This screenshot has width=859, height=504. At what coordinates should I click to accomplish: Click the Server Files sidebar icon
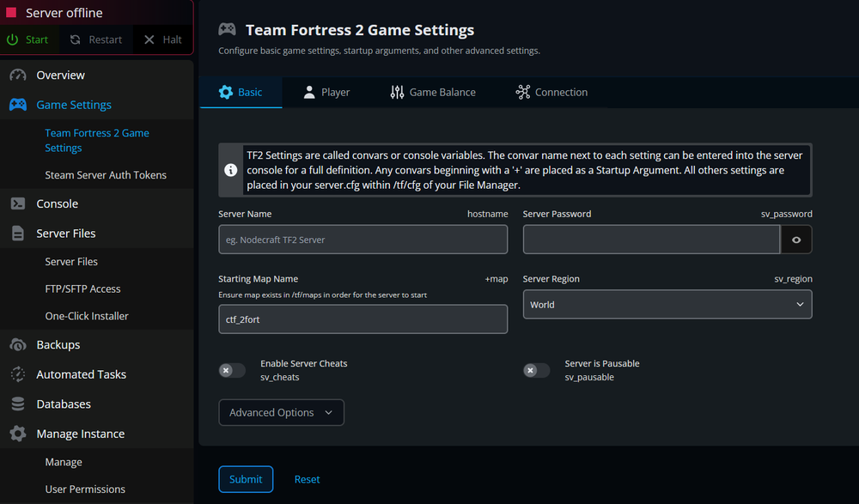tap(19, 233)
